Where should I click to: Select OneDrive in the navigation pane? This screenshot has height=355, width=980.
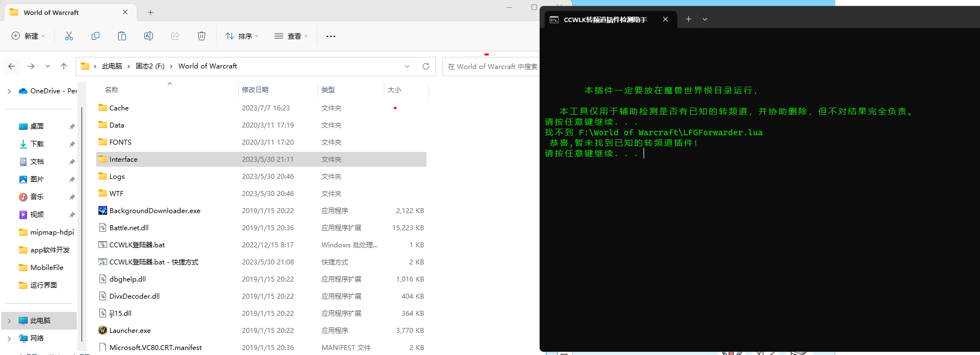tap(48, 91)
